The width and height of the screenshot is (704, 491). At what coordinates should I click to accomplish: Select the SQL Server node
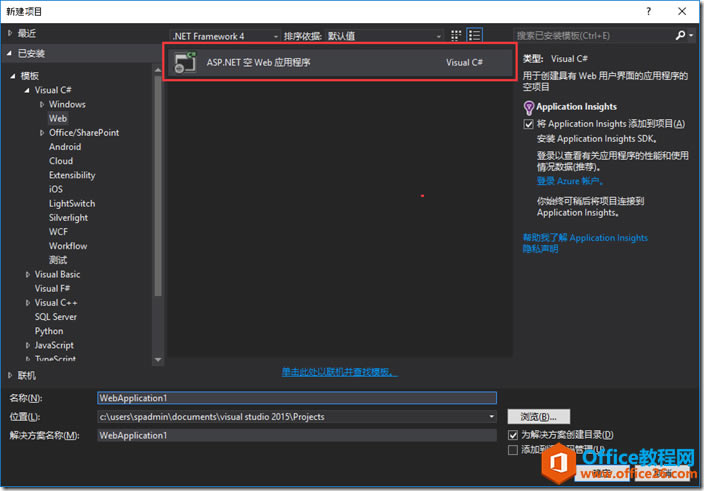pyautogui.click(x=56, y=317)
